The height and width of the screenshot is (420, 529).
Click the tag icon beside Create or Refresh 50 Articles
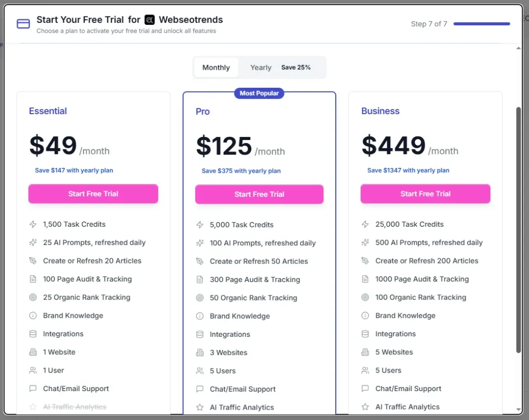199,261
